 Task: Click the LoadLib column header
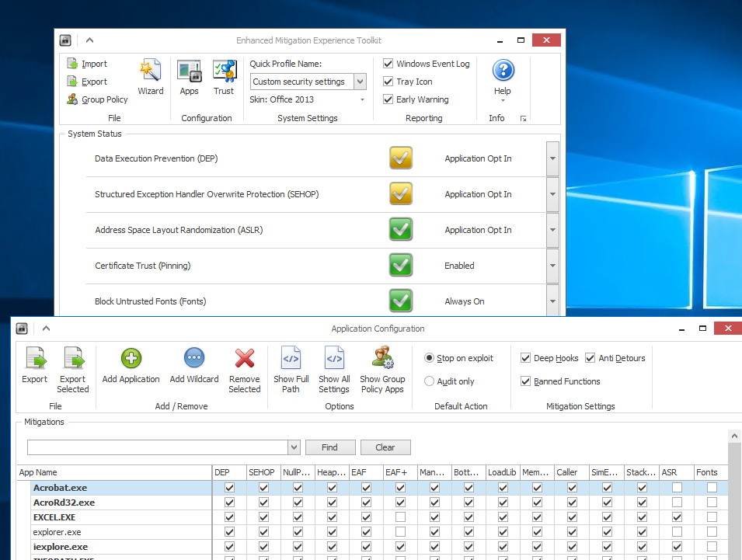[503, 472]
